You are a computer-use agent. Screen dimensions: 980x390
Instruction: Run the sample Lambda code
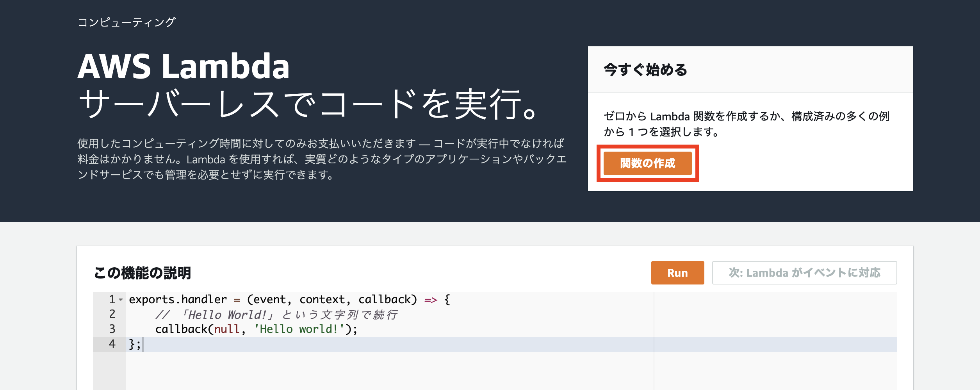coord(677,273)
